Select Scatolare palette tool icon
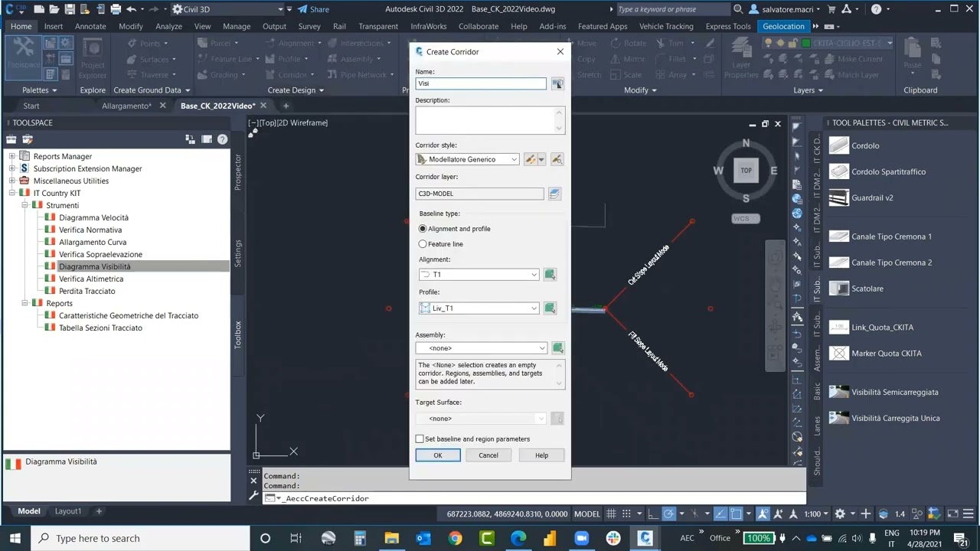Screen dimensions: 980x551 (x=839, y=289)
